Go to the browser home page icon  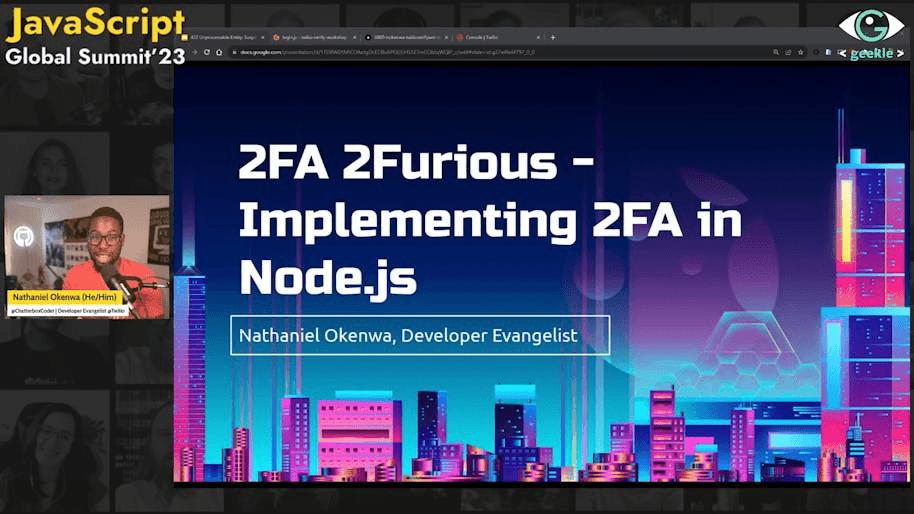pyautogui.click(x=219, y=52)
